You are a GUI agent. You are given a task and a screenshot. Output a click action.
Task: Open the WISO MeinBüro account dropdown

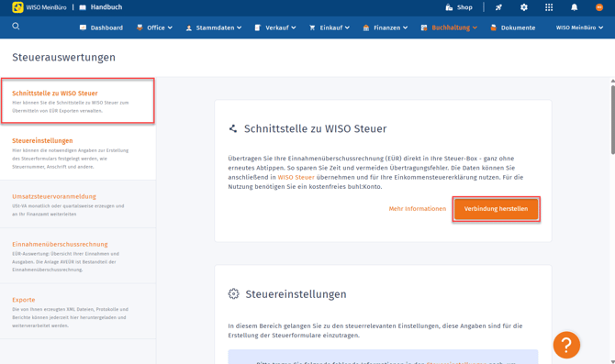tap(579, 28)
